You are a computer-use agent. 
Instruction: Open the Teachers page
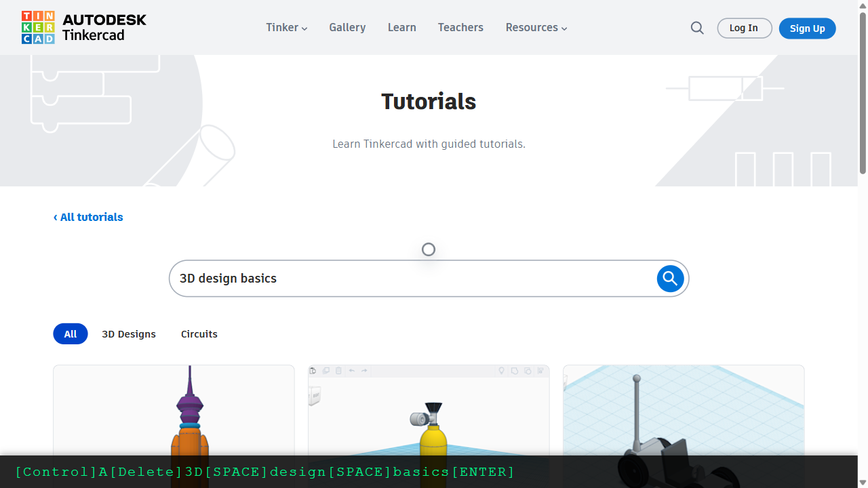[460, 28]
